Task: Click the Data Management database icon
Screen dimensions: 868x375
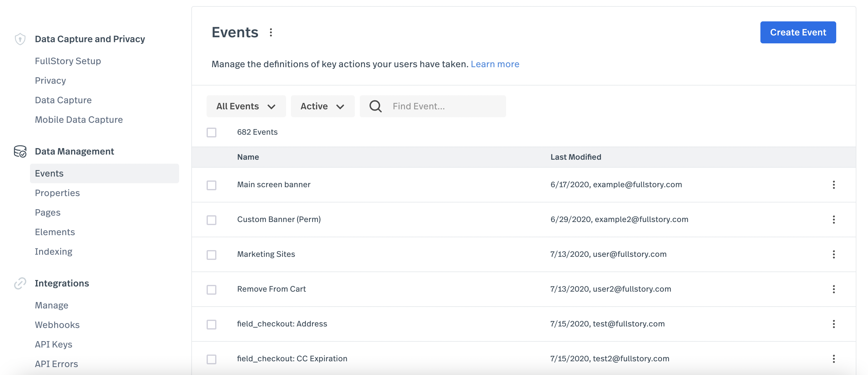Action: 20,151
